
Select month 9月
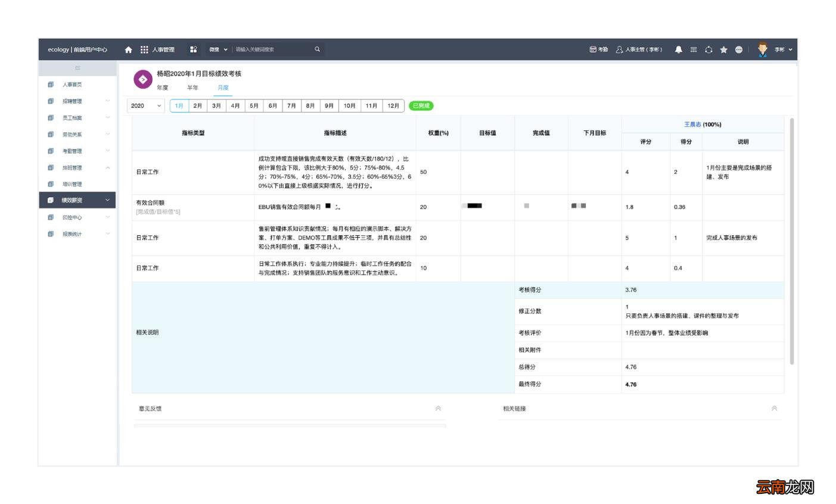coord(329,105)
